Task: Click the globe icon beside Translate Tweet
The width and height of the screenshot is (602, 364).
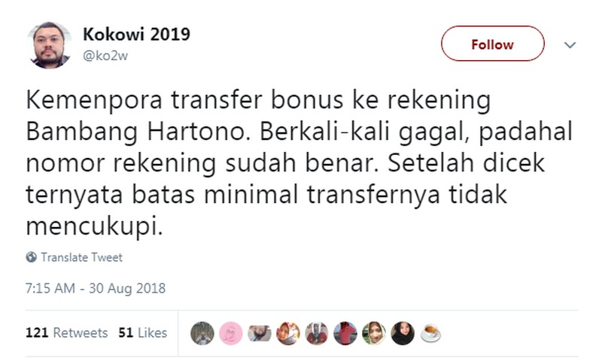Action: pos(31,257)
